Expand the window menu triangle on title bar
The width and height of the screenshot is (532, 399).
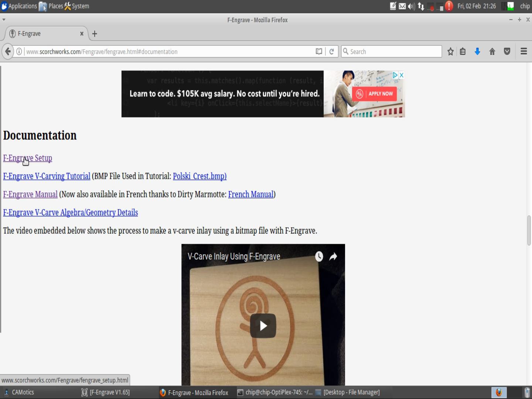pyautogui.click(x=4, y=20)
